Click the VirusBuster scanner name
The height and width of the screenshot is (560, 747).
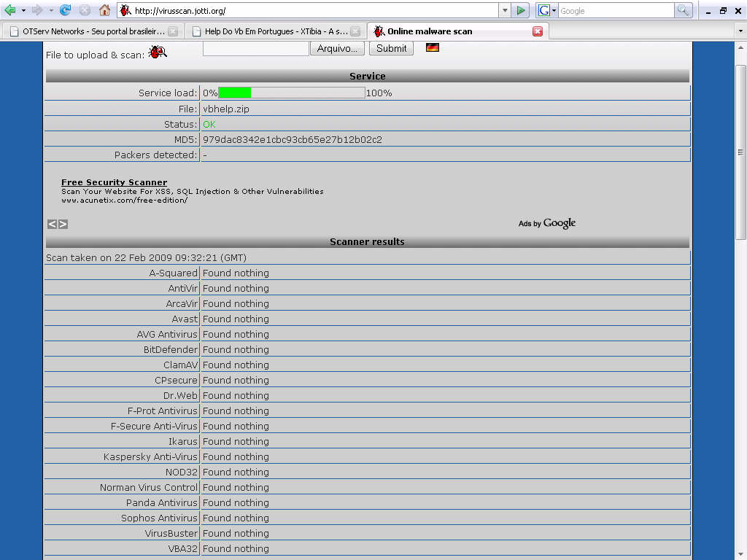pyautogui.click(x=171, y=533)
